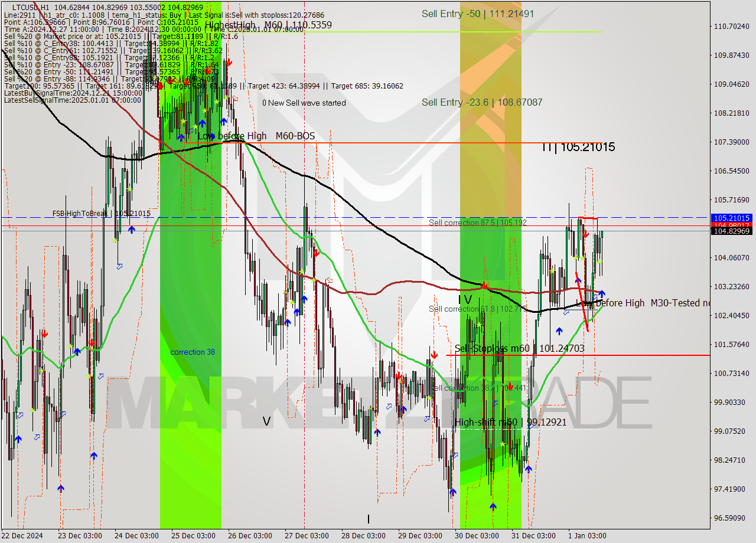This screenshot has width=756, height=543.
Task: Click the 104.06070 price axis label
Action: (731, 257)
